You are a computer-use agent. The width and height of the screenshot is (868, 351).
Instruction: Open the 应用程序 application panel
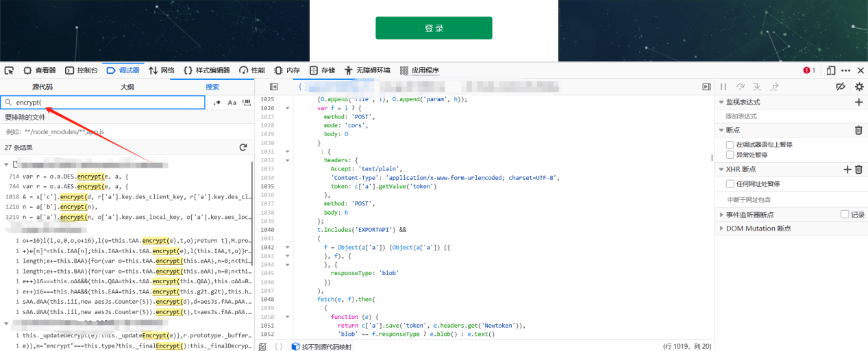pos(419,70)
